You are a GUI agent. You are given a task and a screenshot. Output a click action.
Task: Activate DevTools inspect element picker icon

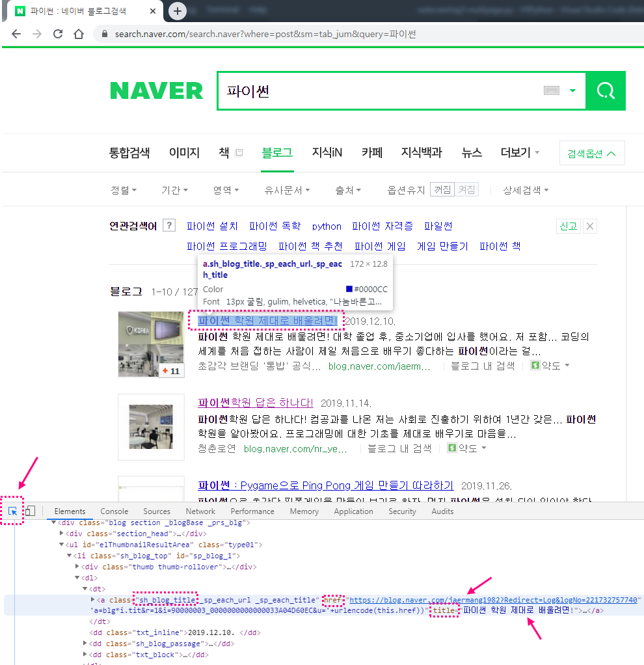point(13,511)
